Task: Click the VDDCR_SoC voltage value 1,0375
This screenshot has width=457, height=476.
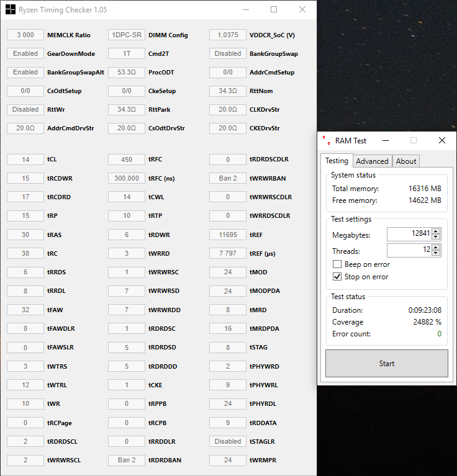Action: [x=228, y=35]
